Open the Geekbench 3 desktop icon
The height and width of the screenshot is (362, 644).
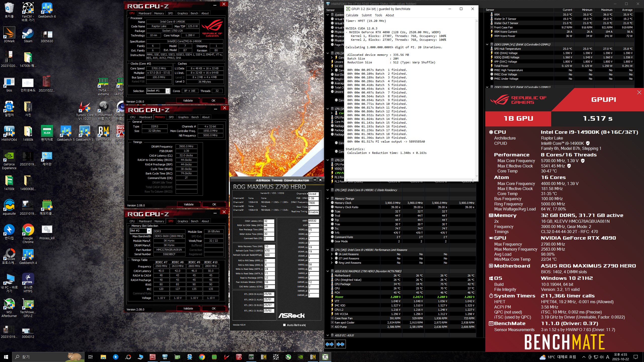(85, 133)
